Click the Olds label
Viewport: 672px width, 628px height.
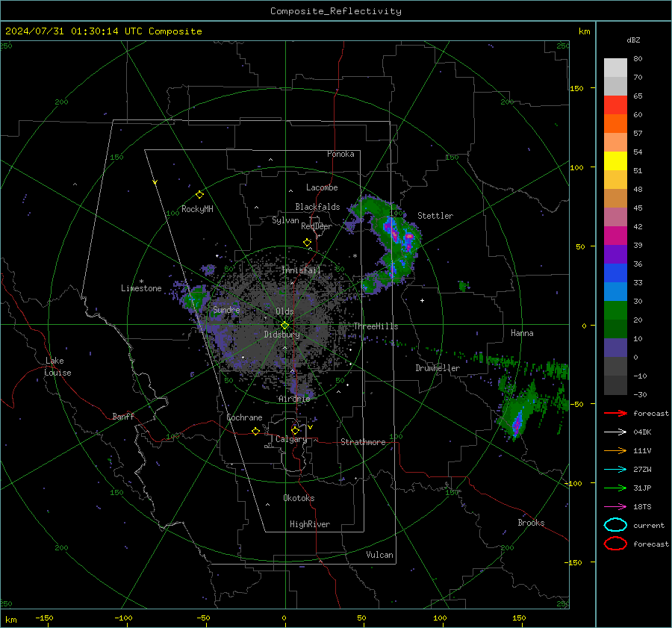[x=284, y=311]
